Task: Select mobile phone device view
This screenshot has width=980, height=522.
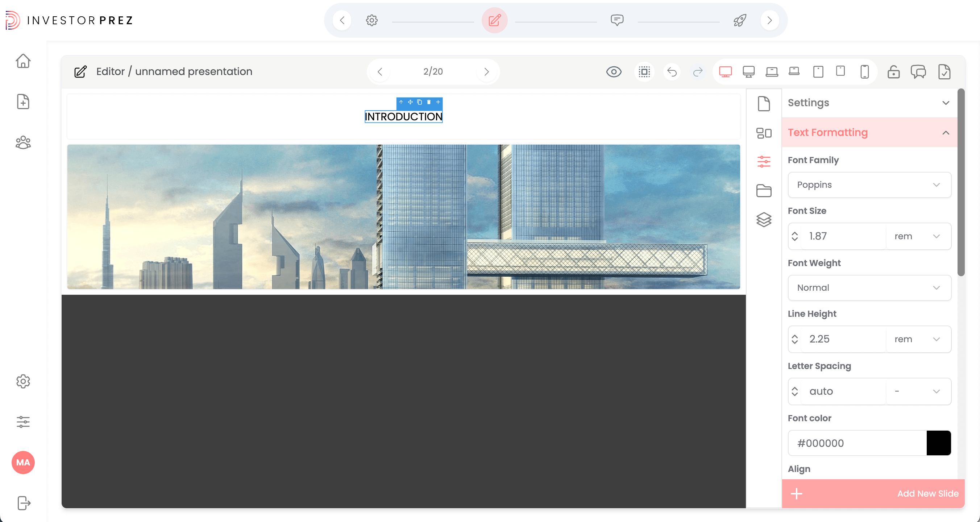Action: click(864, 71)
